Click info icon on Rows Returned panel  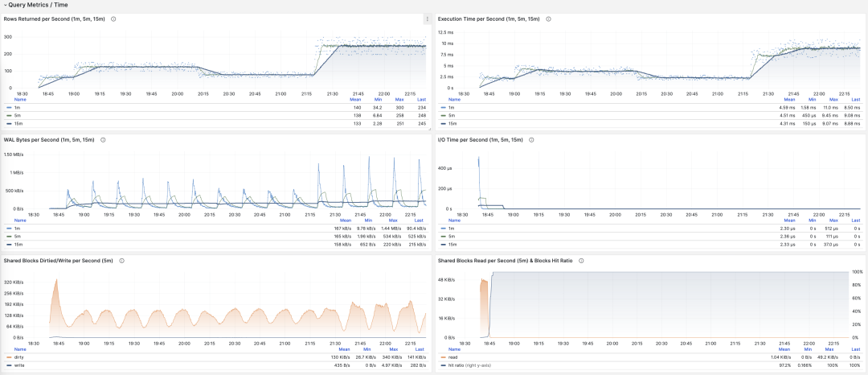[113, 19]
